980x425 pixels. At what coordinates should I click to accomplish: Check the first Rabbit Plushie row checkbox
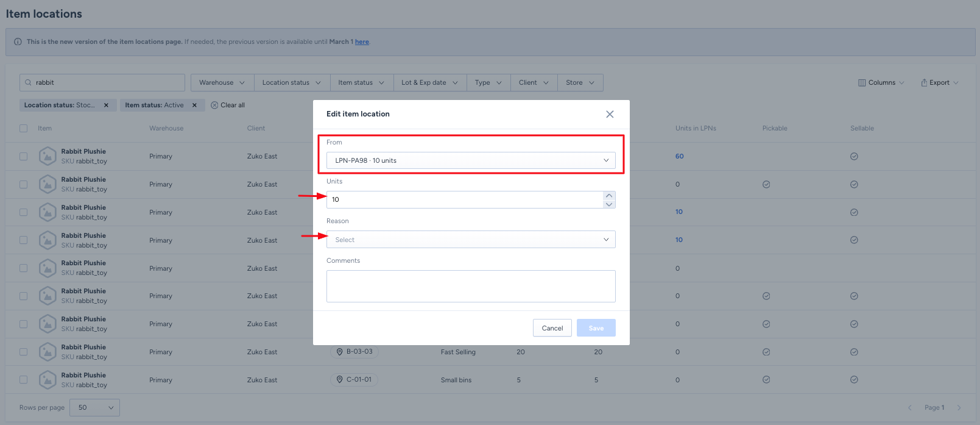24,157
